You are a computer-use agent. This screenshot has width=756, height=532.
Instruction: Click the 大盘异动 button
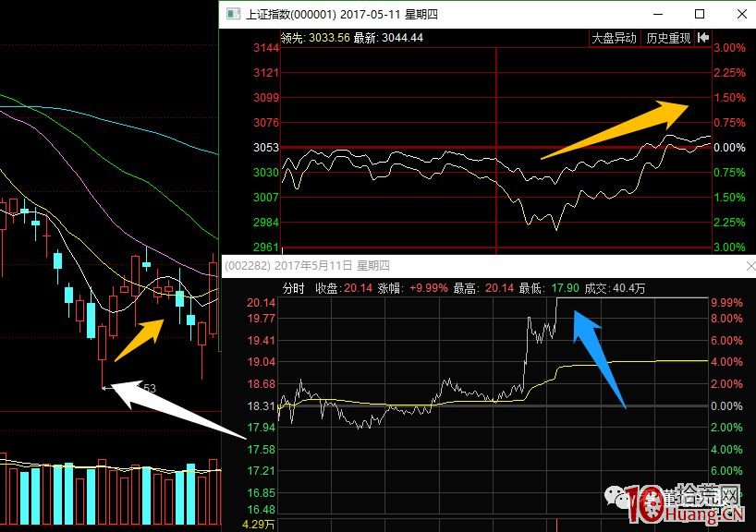[614, 38]
